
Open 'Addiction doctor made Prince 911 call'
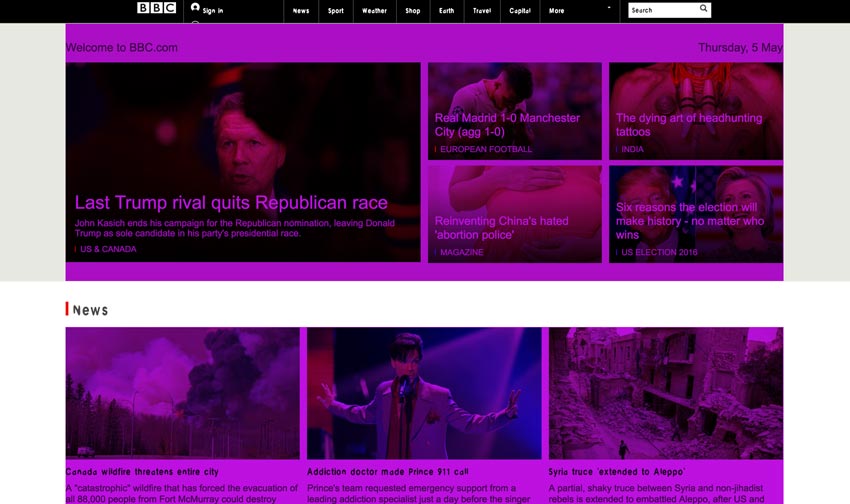click(x=388, y=472)
